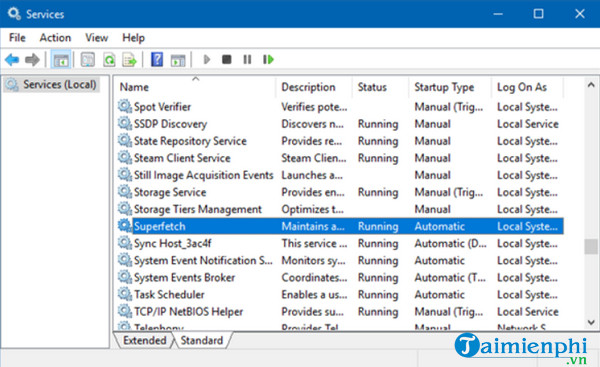This screenshot has height=367, width=600.
Task: Open the View menu
Action: tap(96, 38)
